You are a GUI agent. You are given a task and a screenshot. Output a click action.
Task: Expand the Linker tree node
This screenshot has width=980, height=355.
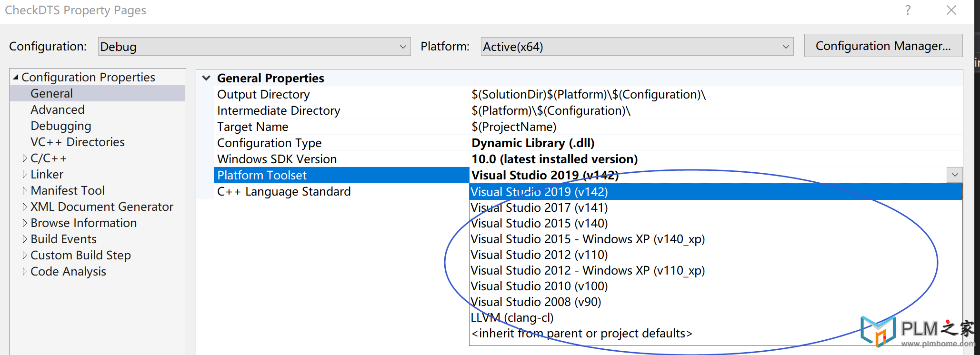click(x=25, y=175)
